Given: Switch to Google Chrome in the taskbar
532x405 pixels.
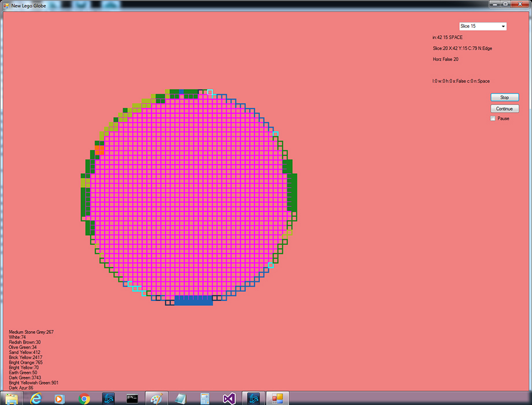Looking at the screenshot, I should coord(84,398).
